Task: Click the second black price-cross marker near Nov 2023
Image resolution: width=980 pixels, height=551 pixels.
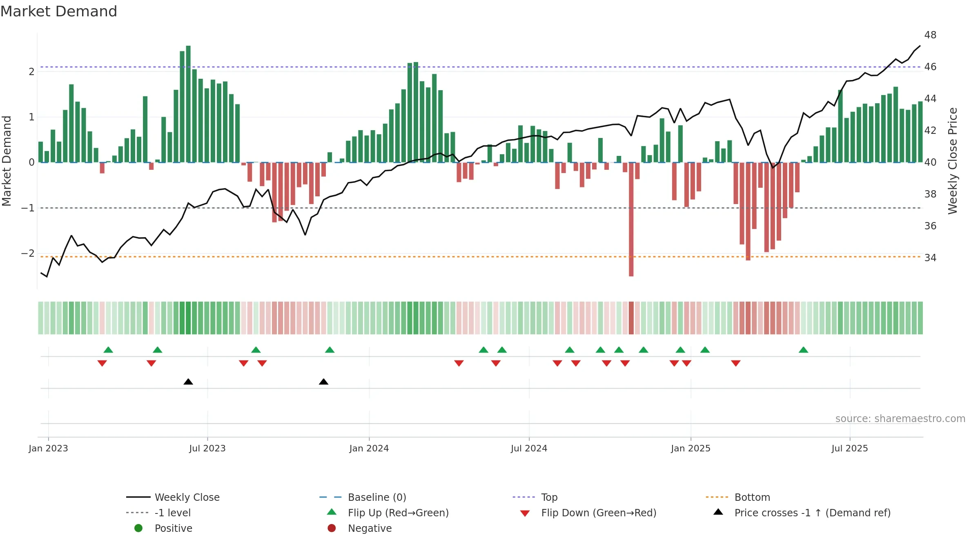Action: tap(323, 382)
